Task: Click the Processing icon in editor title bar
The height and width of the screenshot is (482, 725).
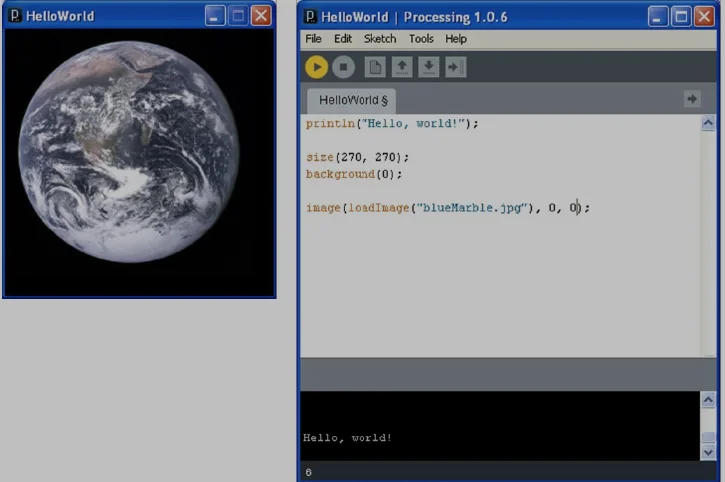Action: point(310,17)
